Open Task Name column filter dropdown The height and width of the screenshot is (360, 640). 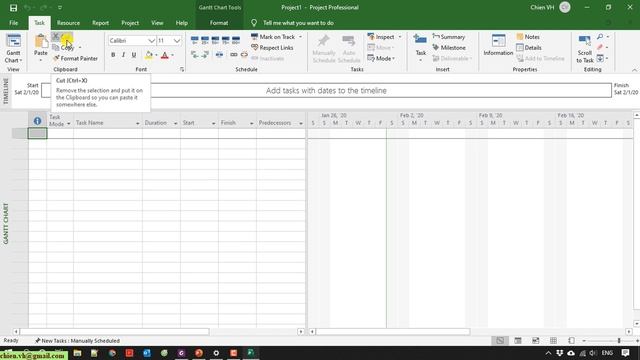click(138, 123)
